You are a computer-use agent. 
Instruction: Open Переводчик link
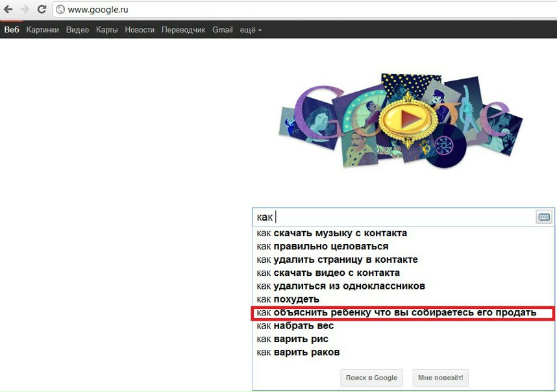coord(183,30)
